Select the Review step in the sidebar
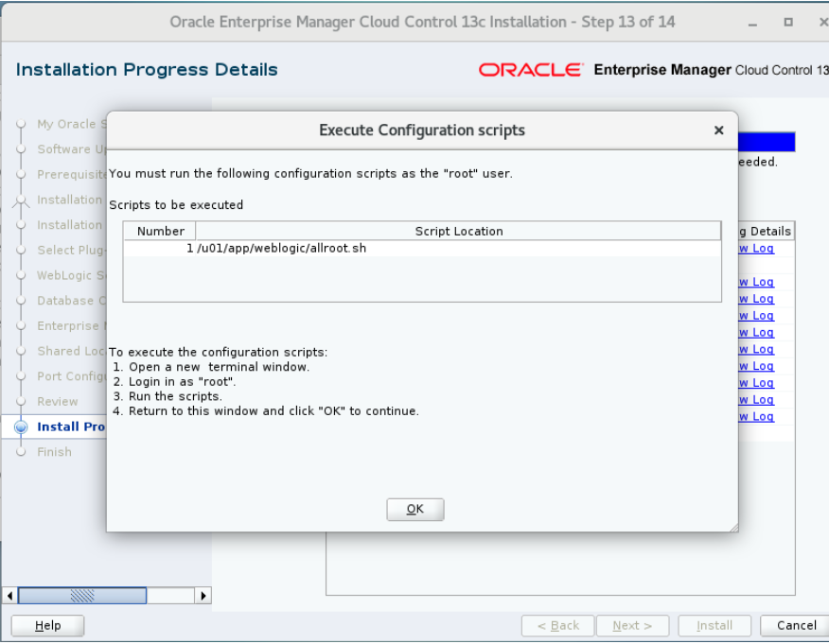This screenshot has width=829, height=644. click(x=57, y=401)
